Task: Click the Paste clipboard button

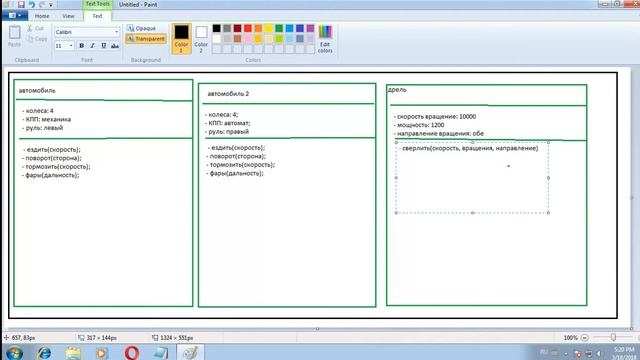Action: (x=14, y=36)
